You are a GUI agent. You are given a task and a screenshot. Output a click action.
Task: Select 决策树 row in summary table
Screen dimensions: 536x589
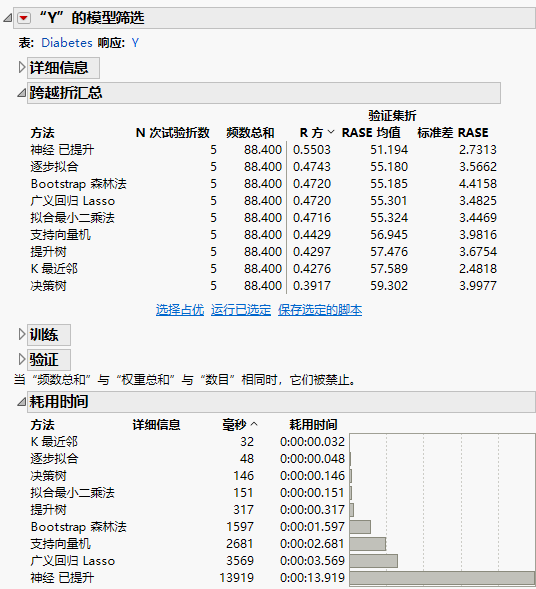click(x=263, y=286)
